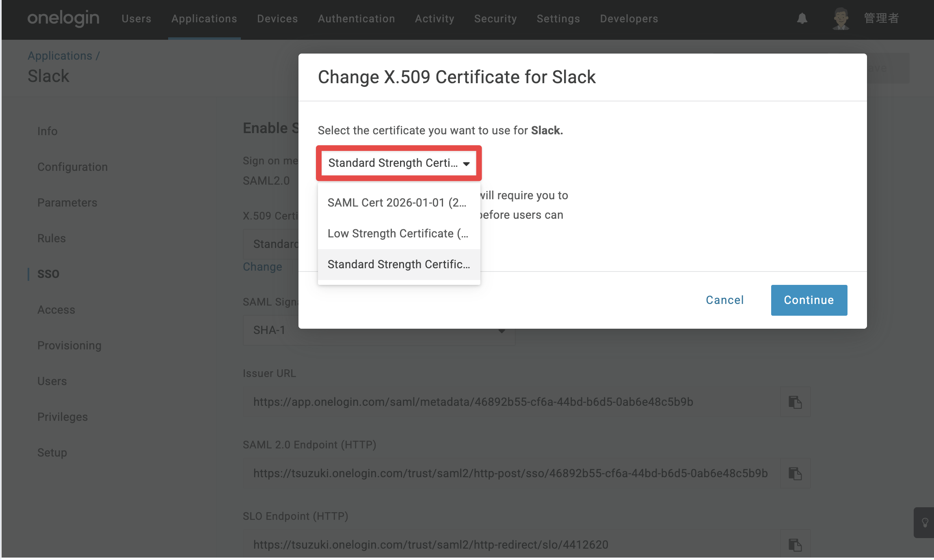This screenshot has height=560, width=934.
Task: Cancel the certificate change dialog
Action: tap(724, 300)
